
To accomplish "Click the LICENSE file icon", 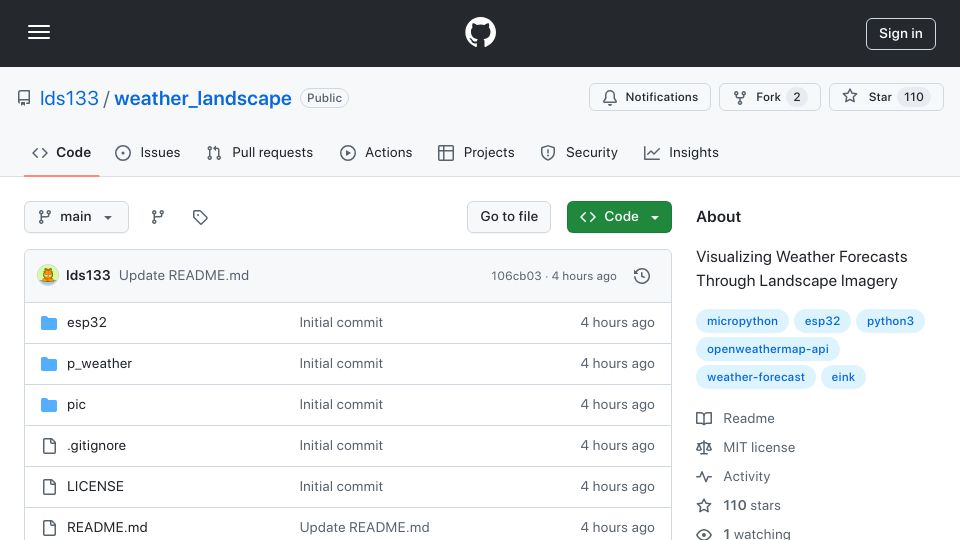I will pyautogui.click(x=49, y=487).
